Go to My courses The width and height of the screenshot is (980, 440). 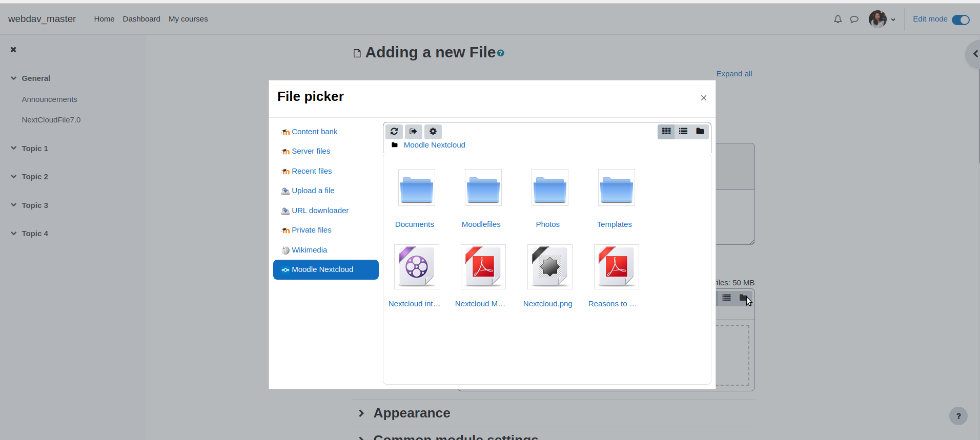188,19
